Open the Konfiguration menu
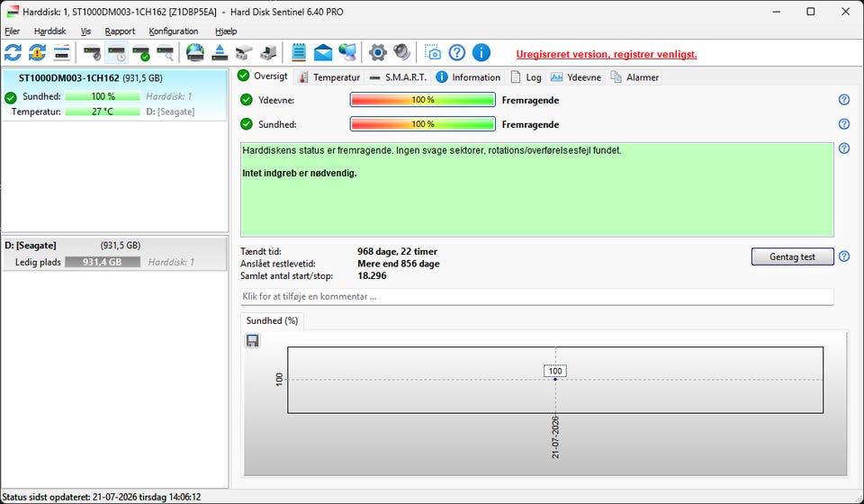This screenshot has width=864, height=504. point(173,31)
